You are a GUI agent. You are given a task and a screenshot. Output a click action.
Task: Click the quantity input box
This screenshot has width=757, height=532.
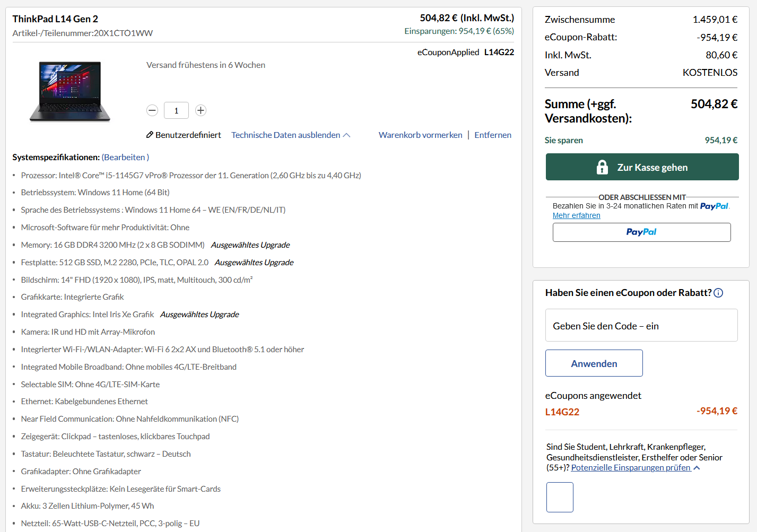coord(176,110)
